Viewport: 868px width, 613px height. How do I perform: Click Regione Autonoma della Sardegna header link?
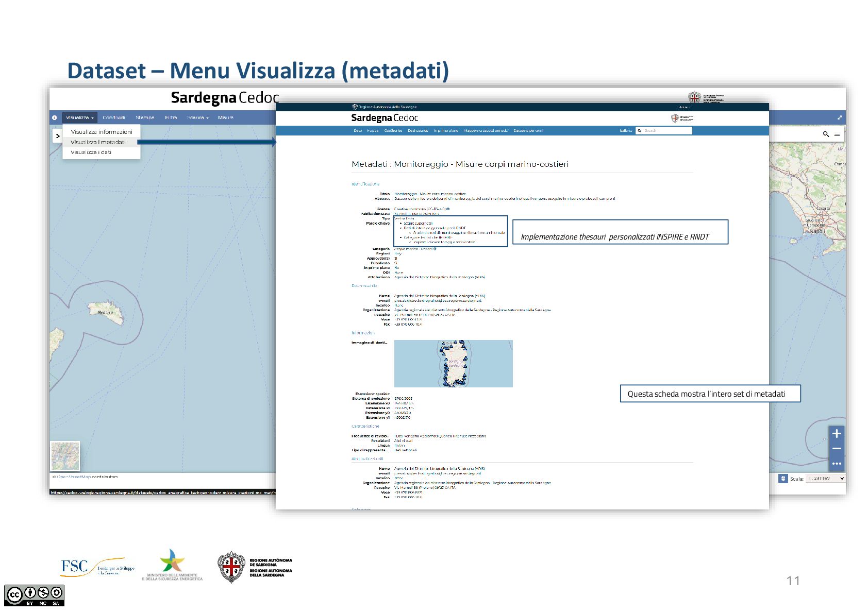[x=385, y=107]
